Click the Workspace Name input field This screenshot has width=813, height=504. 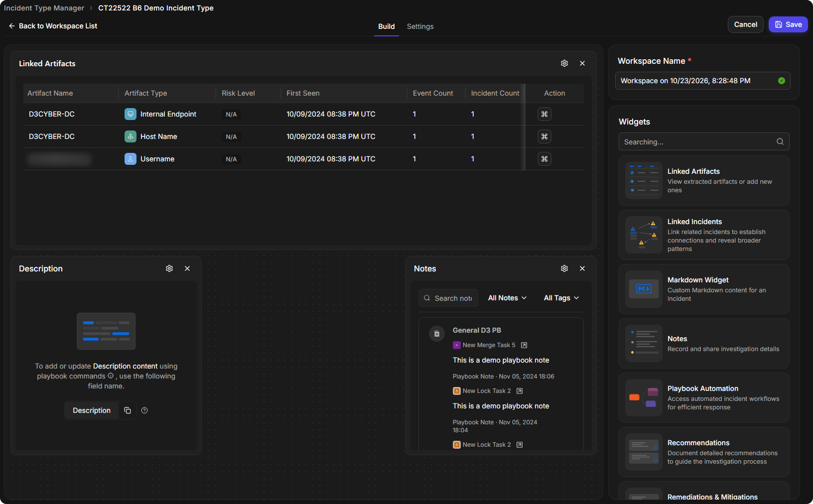(x=703, y=81)
